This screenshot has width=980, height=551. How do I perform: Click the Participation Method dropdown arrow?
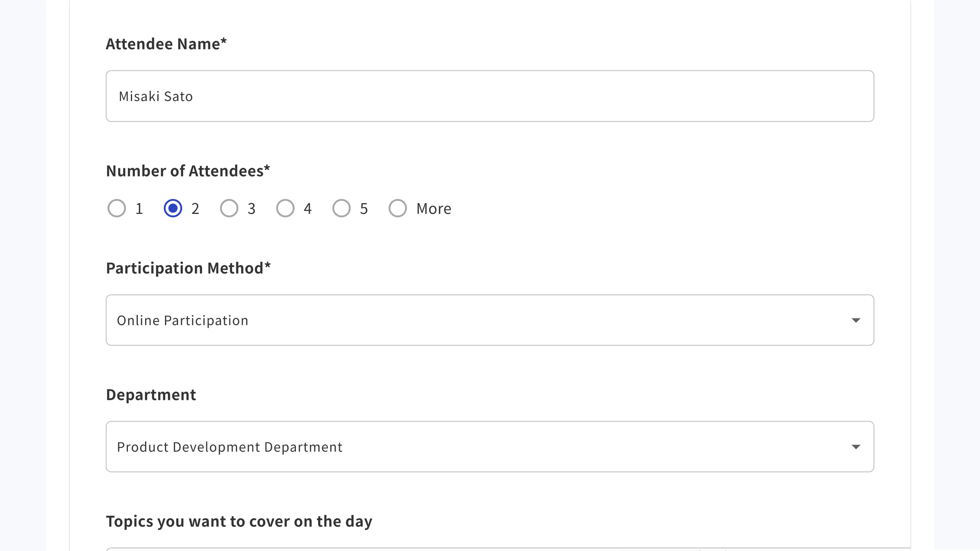click(857, 320)
